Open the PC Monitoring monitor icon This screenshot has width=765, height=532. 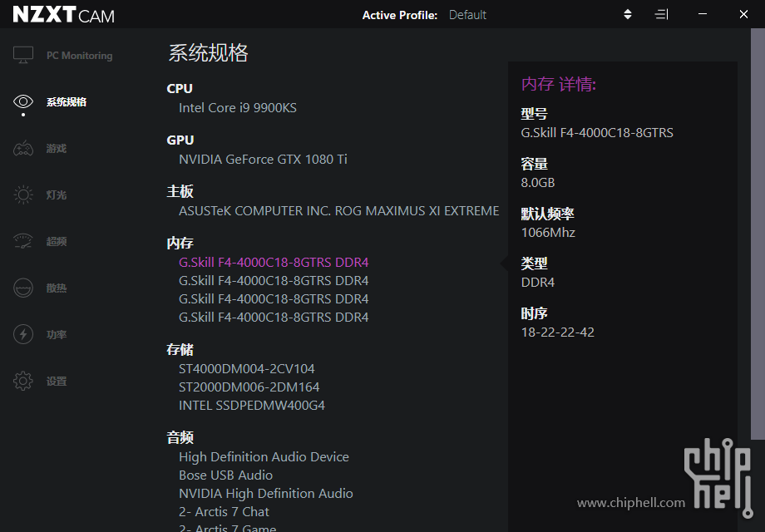23,55
